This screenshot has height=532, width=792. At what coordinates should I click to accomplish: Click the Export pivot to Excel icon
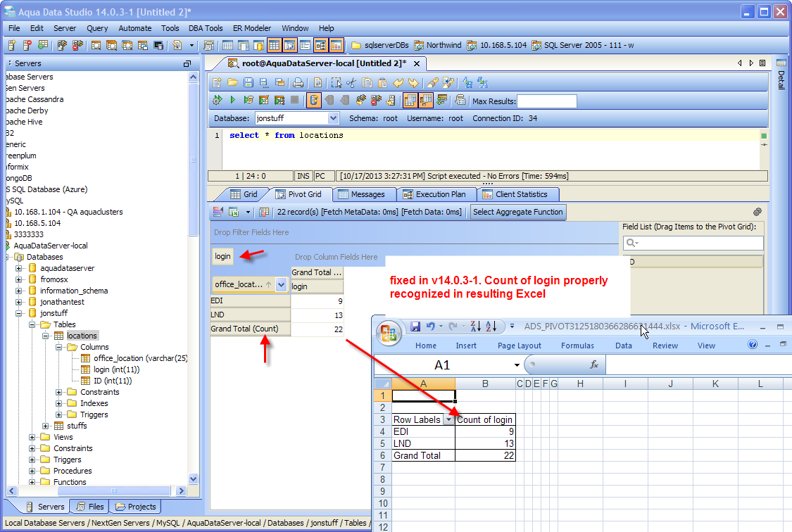(233, 212)
